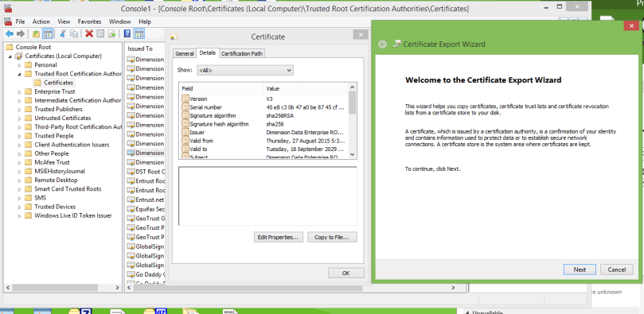644x314 pixels.
Task: Click the certificate icon for Entrust.net
Action: pos(131,200)
